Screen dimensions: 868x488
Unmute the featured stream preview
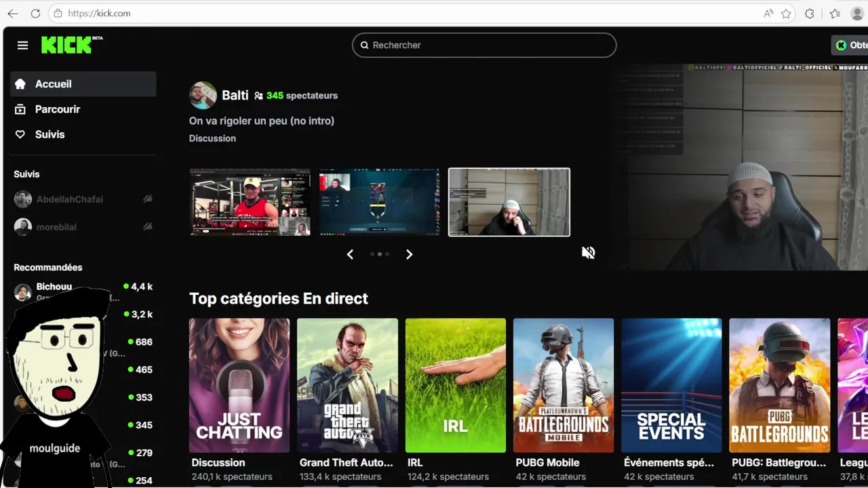(x=588, y=253)
